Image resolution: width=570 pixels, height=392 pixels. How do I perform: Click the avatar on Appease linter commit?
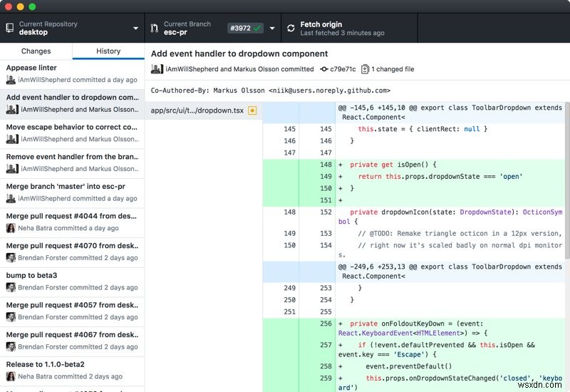coord(11,80)
